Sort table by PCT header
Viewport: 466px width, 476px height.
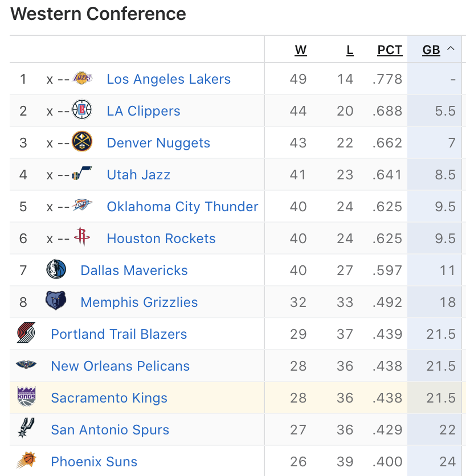pos(390,50)
